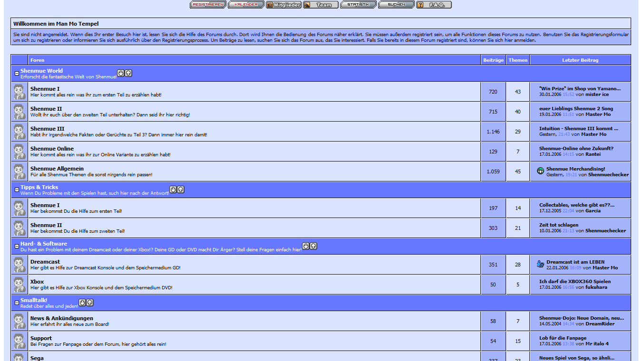Open last post Shenmue Merchandising!
644x361 pixels.
[x=576, y=169]
